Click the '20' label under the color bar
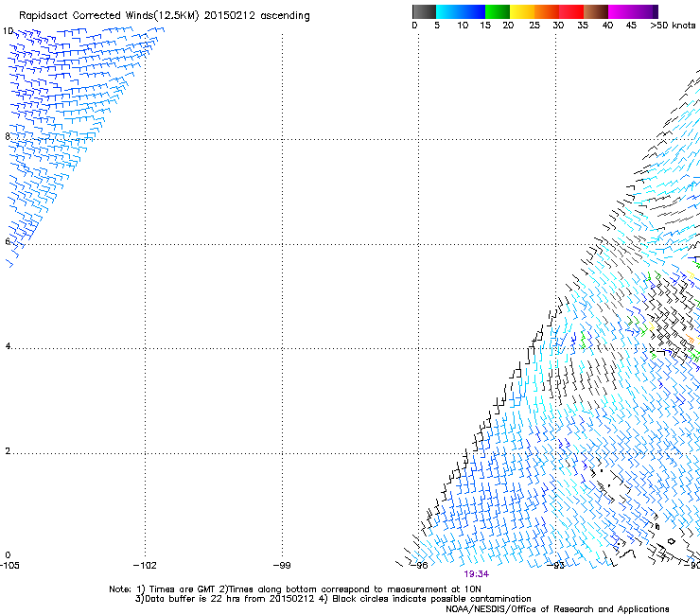Viewport: 700px width, 615px height. tap(508, 26)
